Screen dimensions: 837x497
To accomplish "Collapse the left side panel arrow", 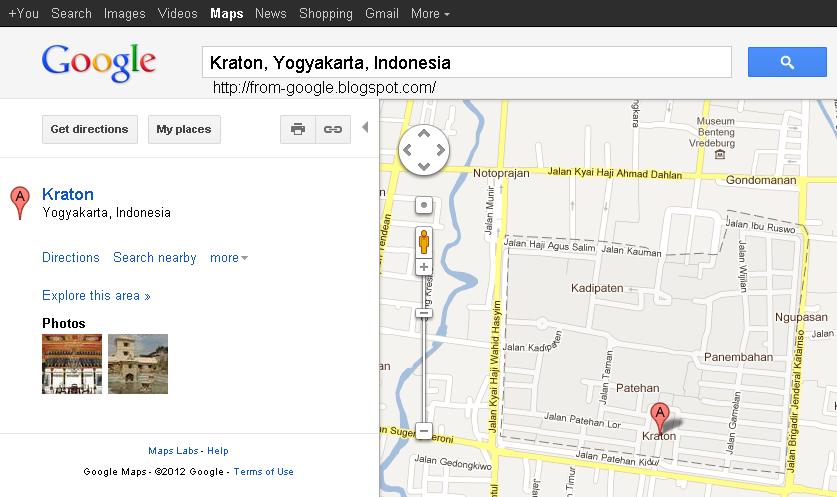I will pos(365,127).
